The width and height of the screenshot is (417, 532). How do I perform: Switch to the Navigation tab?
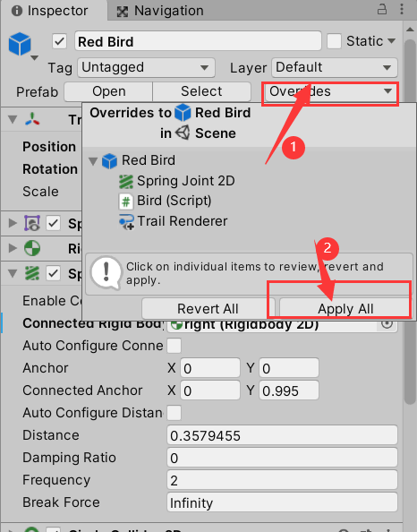click(160, 11)
